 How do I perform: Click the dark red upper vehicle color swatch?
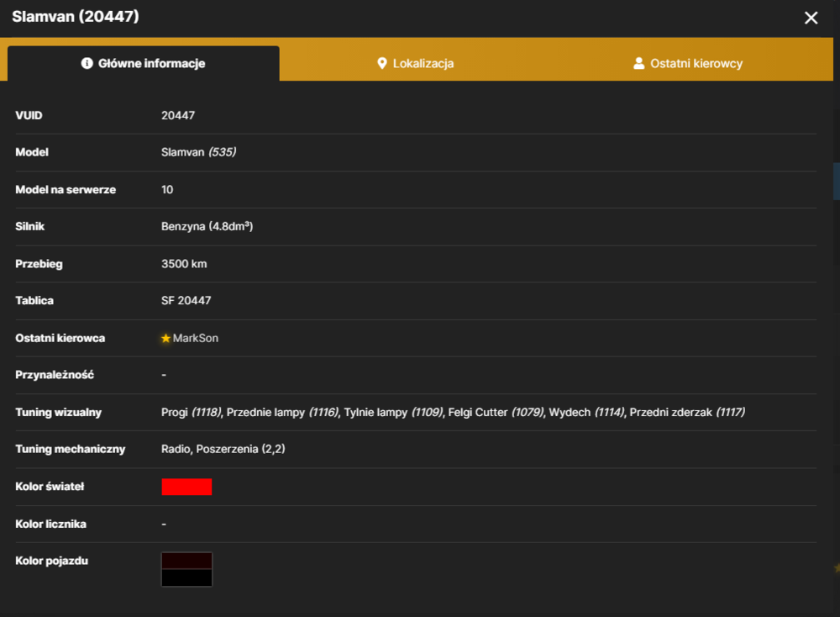click(186, 561)
